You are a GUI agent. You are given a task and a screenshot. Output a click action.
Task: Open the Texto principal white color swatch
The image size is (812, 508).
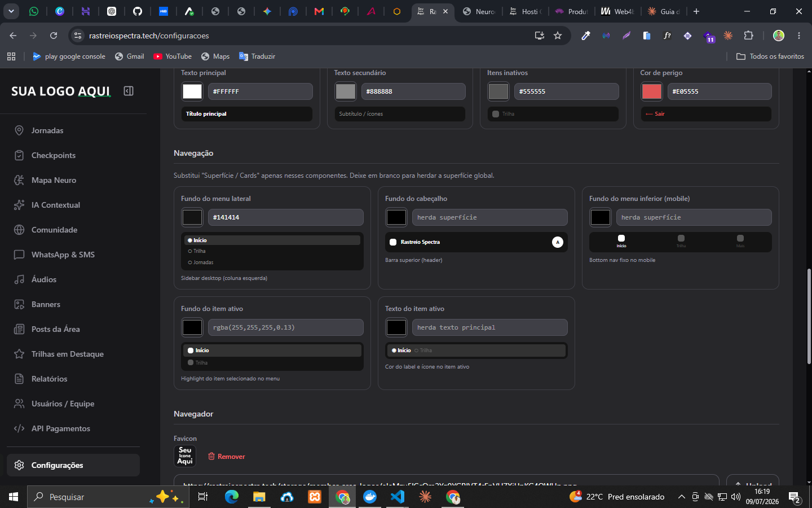coord(192,91)
